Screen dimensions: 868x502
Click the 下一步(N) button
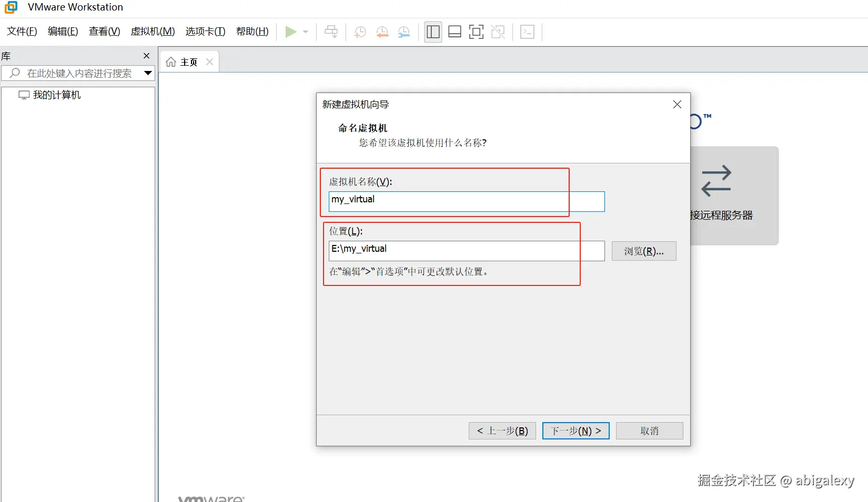coord(575,431)
